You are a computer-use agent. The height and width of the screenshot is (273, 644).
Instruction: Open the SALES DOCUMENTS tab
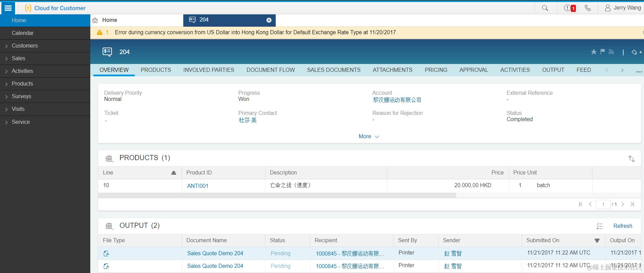(334, 70)
